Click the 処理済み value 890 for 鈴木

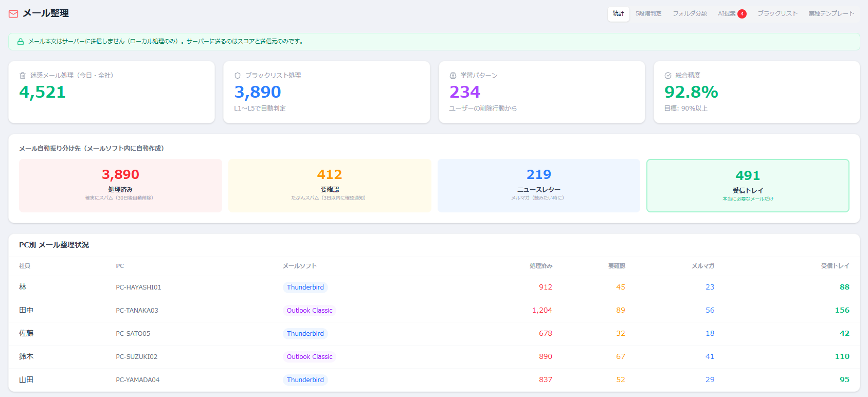coord(546,356)
